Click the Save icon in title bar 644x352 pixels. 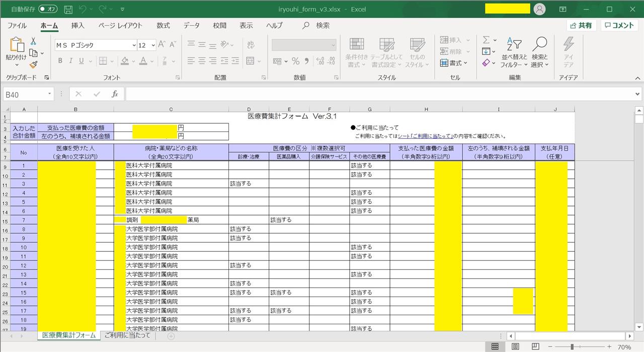[68, 9]
